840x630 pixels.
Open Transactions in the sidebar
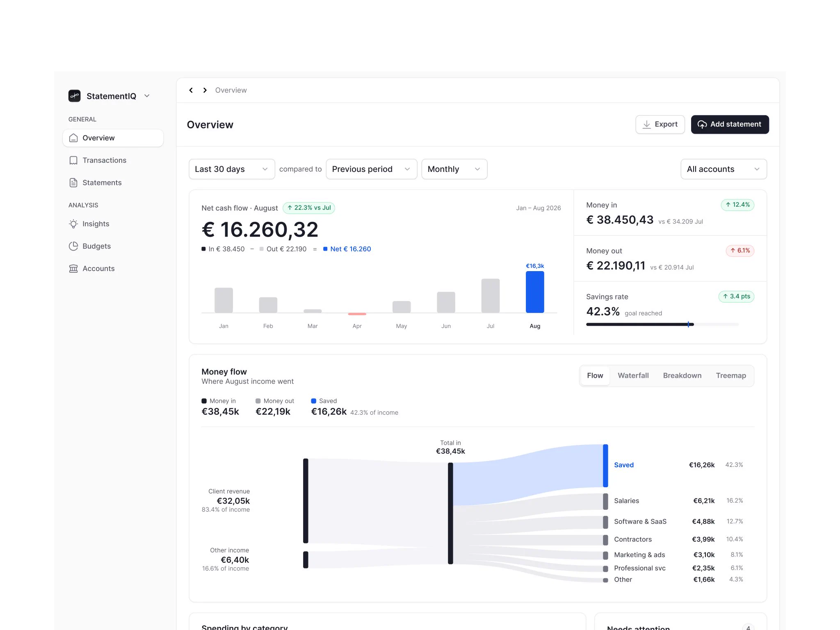pyautogui.click(x=113, y=160)
